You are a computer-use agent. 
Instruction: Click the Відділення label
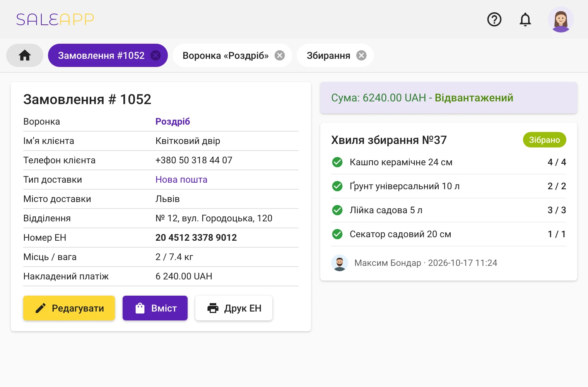pos(47,218)
